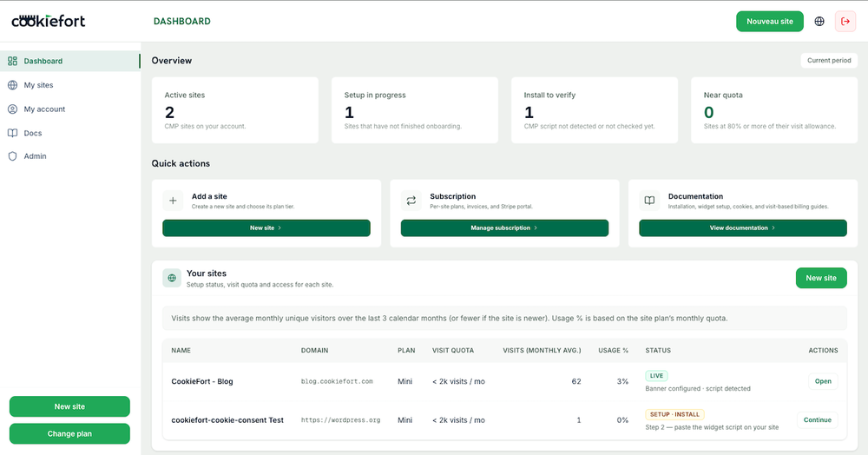Click the LIVE status badge

tap(656, 376)
